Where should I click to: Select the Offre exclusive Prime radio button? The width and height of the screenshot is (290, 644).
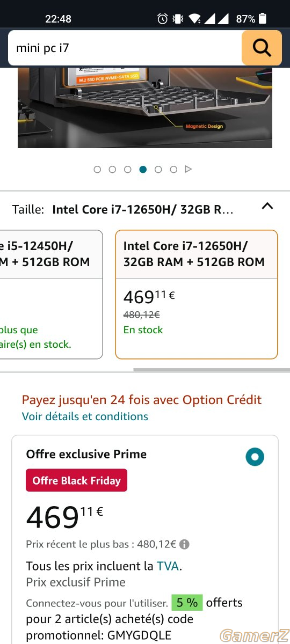point(255,457)
